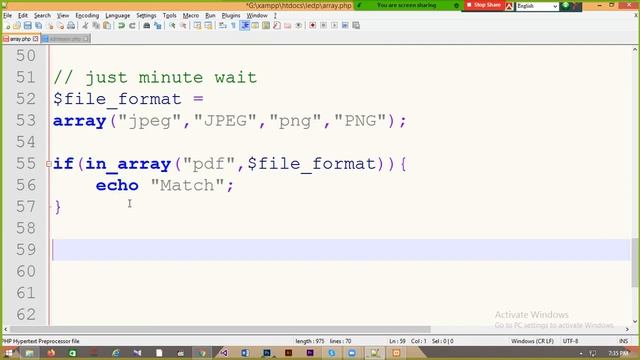Click the Paste clipboard toolbar icon
This screenshot has width=640, height=360.
pos(107,26)
